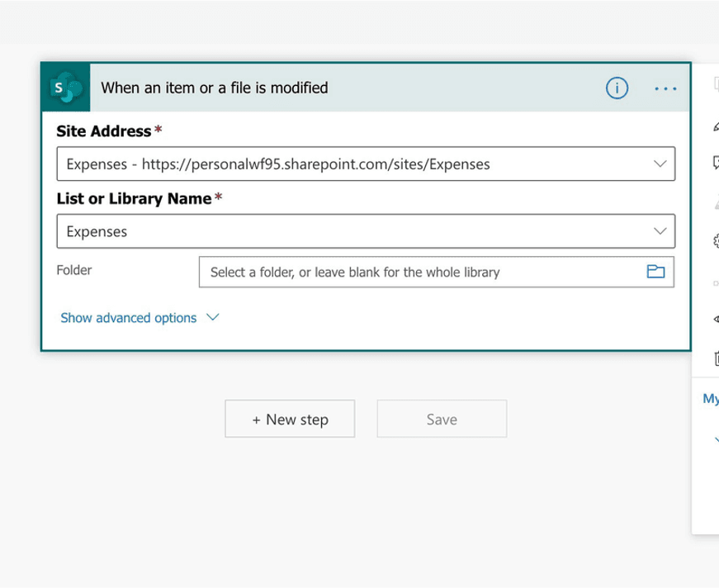Click the Save button
The image size is (719, 588).
click(442, 419)
